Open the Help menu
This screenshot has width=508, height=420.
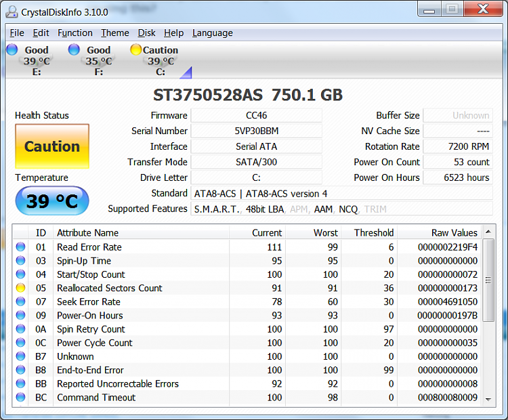tap(173, 33)
